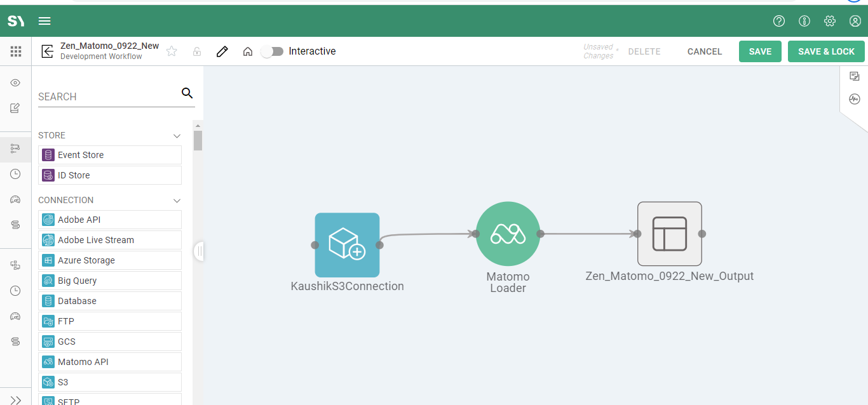
Task: Open the help question mark icon
Action: [778, 21]
